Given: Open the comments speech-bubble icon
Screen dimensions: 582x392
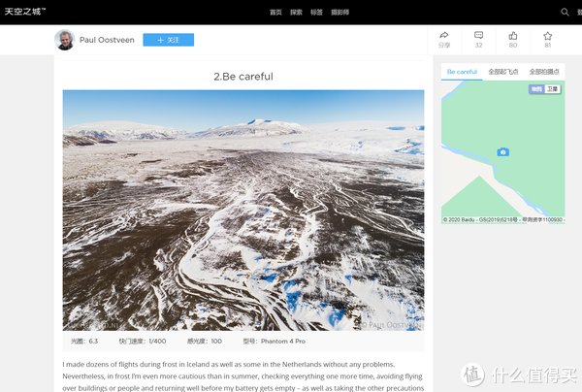Looking at the screenshot, I should point(478,35).
